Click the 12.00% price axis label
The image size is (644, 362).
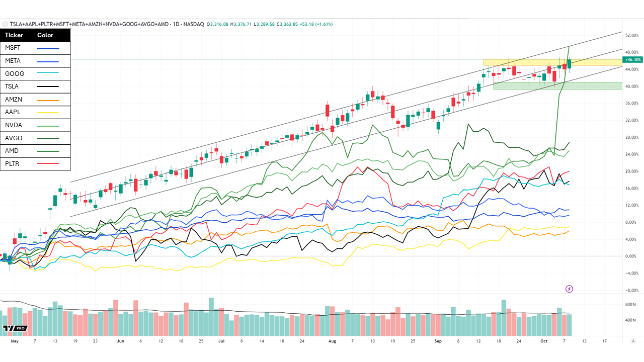coord(632,206)
